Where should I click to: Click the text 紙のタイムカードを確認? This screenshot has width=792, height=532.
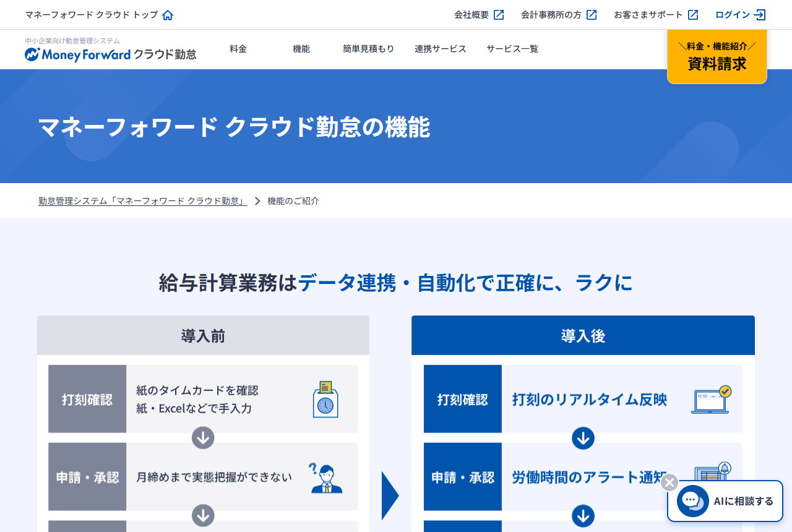pyautogui.click(x=197, y=390)
